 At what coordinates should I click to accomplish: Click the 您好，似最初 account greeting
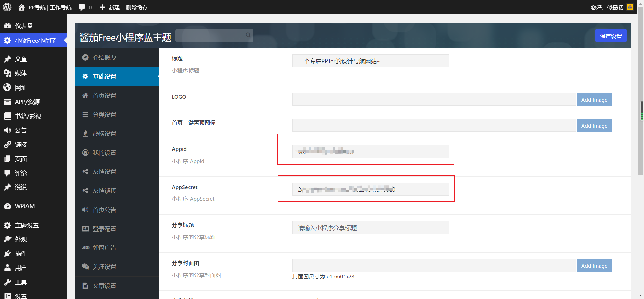coord(607,7)
